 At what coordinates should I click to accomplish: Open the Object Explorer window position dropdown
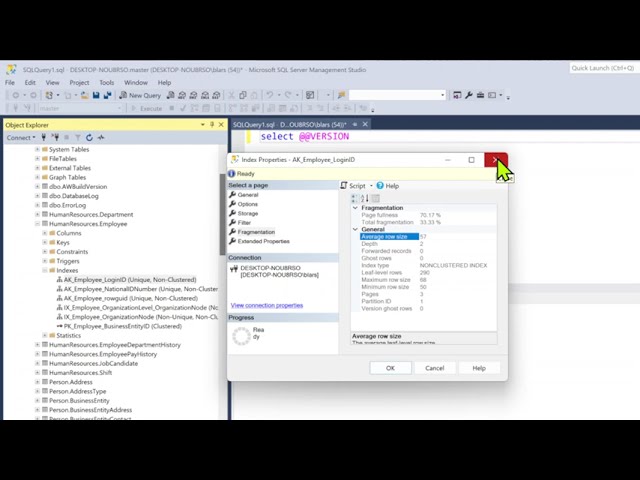(202, 124)
